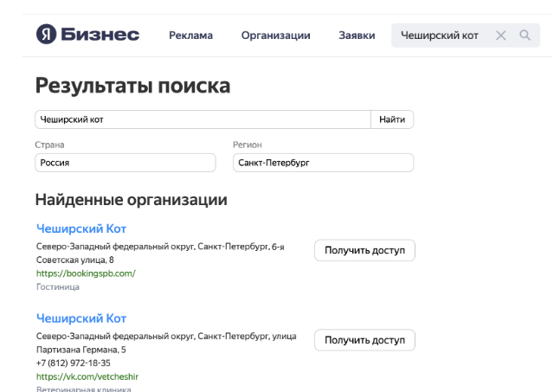Viewport: 560px width, 392px height.
Task: Click the Регион field label
Action: (248, 145)
